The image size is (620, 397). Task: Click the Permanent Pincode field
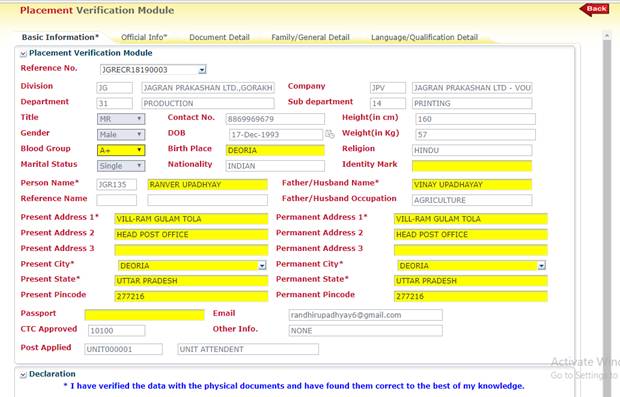point(471,296)
